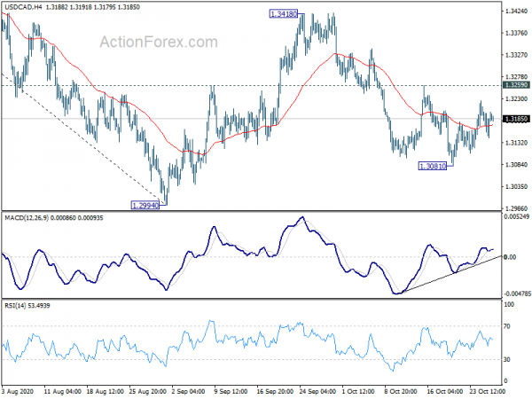
Task: Click the 1.30350 price axis value
Action: coord(516,186)
